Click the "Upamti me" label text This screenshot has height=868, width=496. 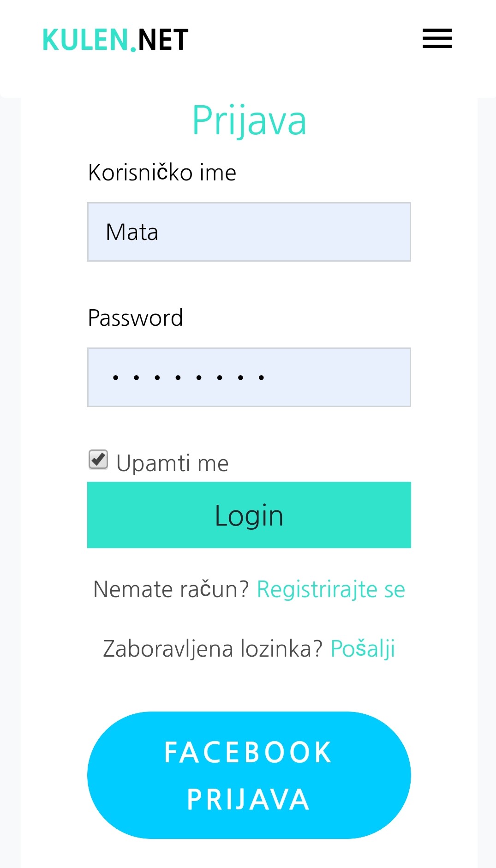[173, 463]
